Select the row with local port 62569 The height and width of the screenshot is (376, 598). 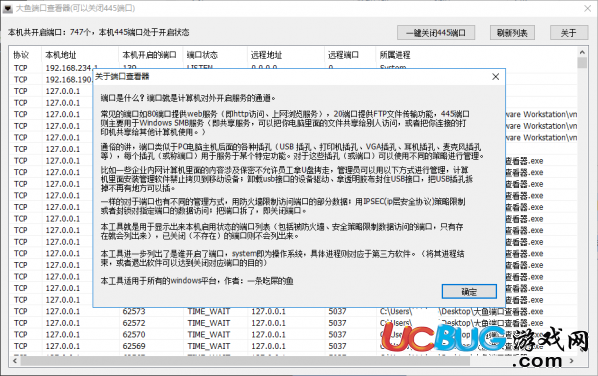coord(294,346)
